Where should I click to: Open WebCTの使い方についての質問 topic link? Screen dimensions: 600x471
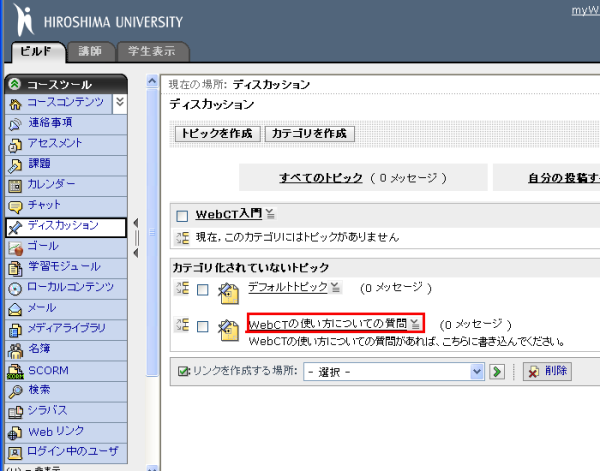pos(328,324)
